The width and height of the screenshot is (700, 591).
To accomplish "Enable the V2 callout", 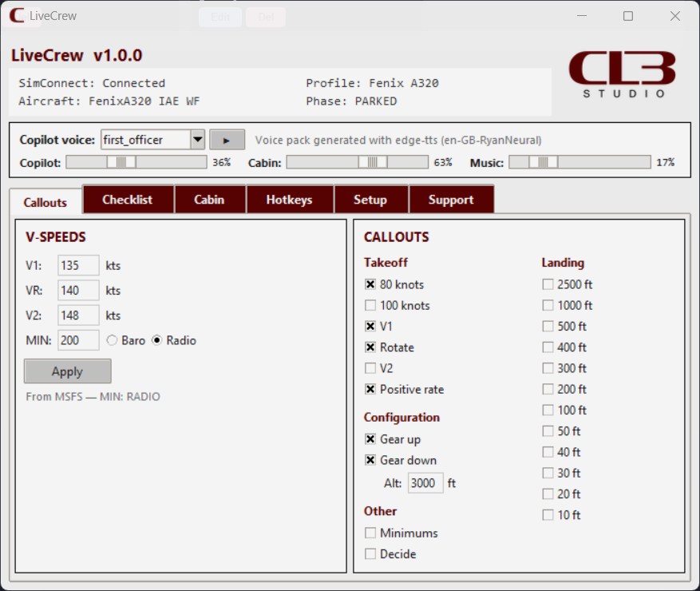I will [x=371, y=368].
